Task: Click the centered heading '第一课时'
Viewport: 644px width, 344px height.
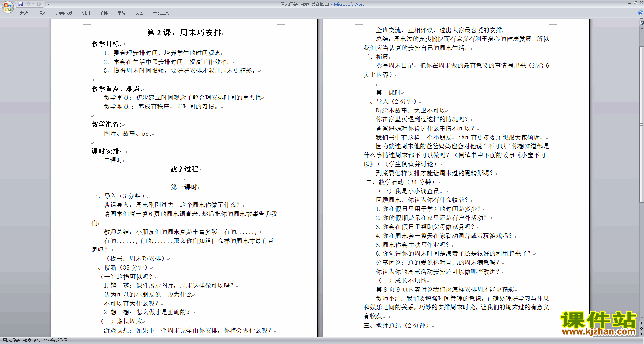Action: pos(184,187)
